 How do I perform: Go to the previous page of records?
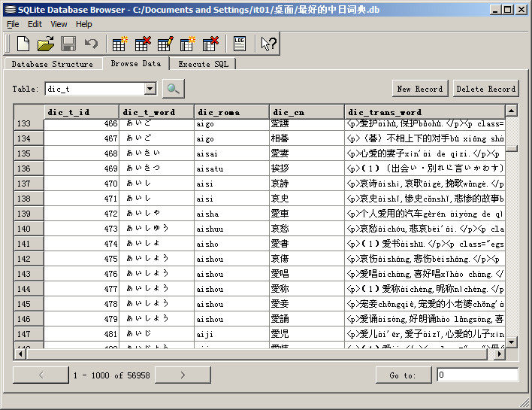click(x=41, y=375)
